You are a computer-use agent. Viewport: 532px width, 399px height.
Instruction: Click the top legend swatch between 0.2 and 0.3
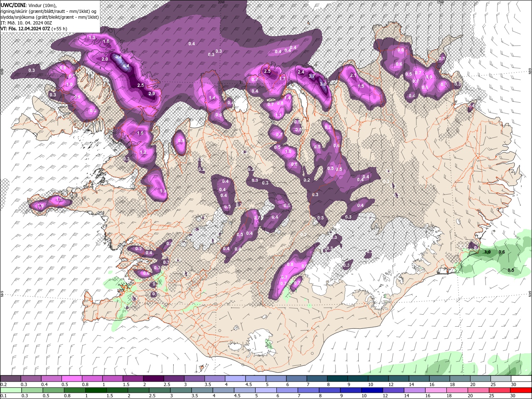coord(11,379)
